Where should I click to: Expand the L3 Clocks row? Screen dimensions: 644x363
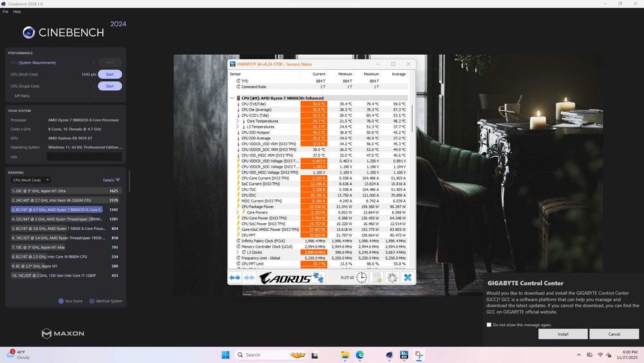click(238, 252)
